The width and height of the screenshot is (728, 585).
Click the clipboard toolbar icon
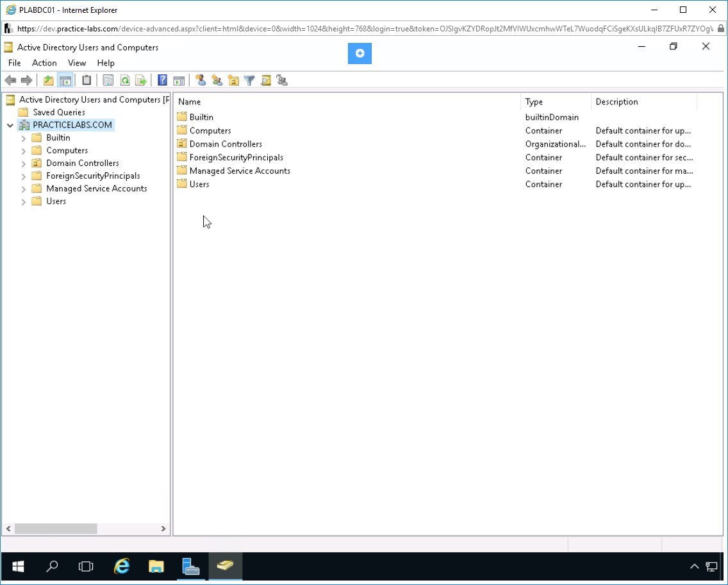(x=87, y=80)
